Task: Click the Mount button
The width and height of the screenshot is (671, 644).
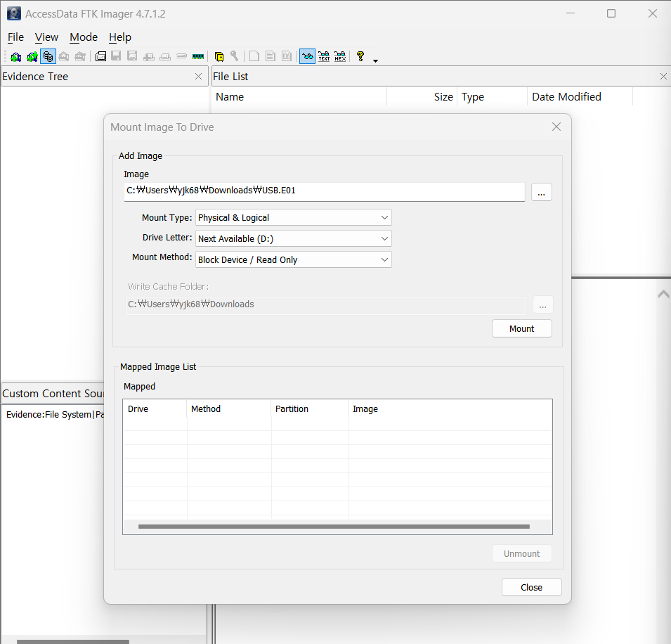Action: pyautogui.click(x=521, y=328)
